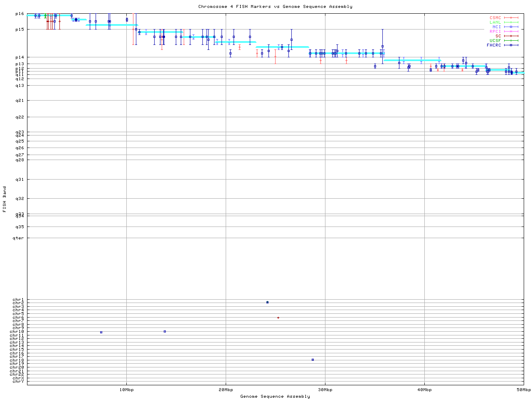Click the 10Mbp x-axis tick label

pyautogui.click(x=126, y=390)
